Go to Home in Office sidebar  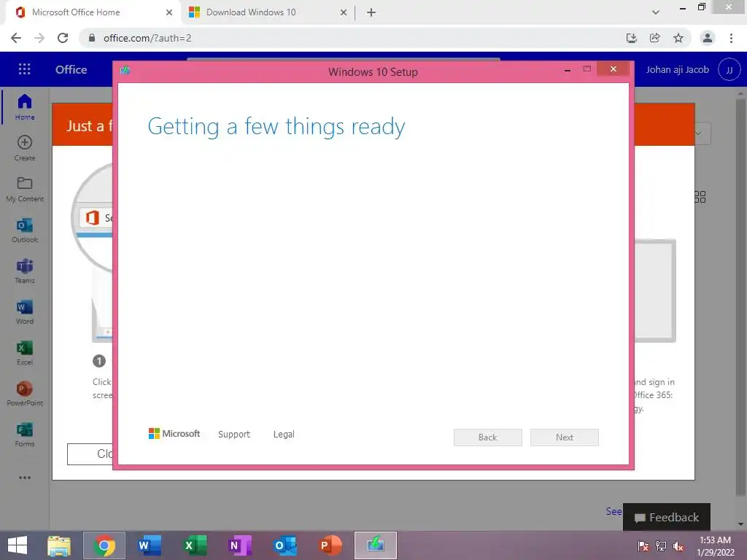tap(25, 107)
